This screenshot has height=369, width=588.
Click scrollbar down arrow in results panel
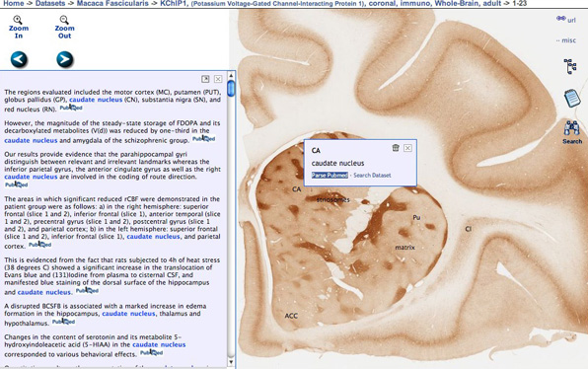pos(231,362)
